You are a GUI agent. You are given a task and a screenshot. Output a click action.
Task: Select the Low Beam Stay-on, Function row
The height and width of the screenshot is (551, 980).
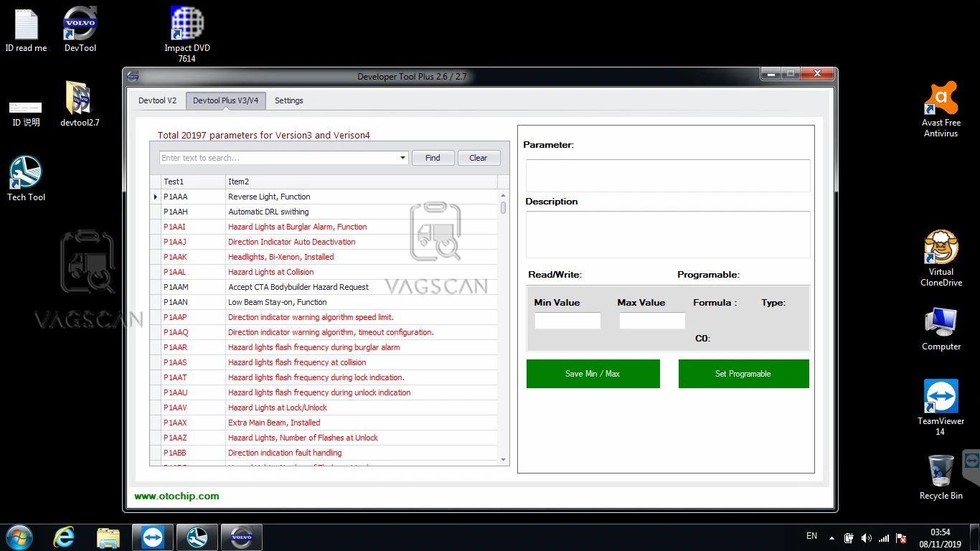coord(324,302)
